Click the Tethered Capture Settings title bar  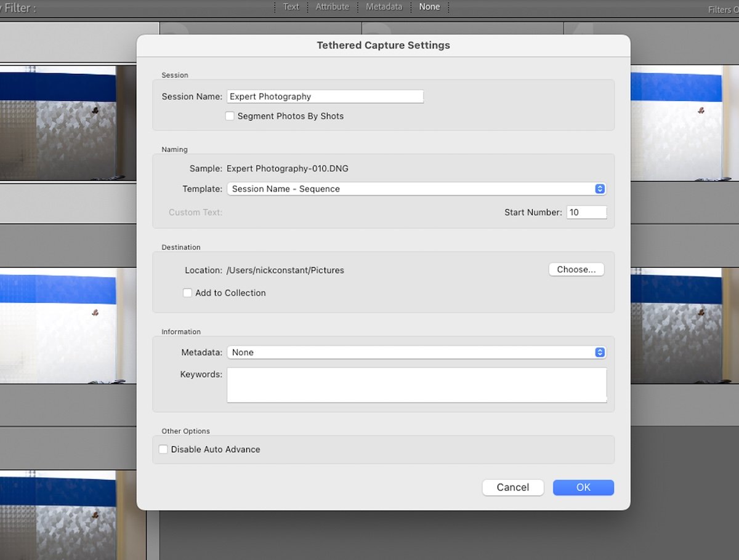[383, 45]
